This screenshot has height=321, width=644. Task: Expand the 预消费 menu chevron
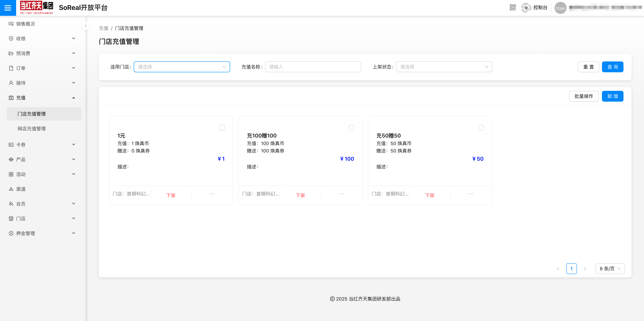tap(74, 53)
